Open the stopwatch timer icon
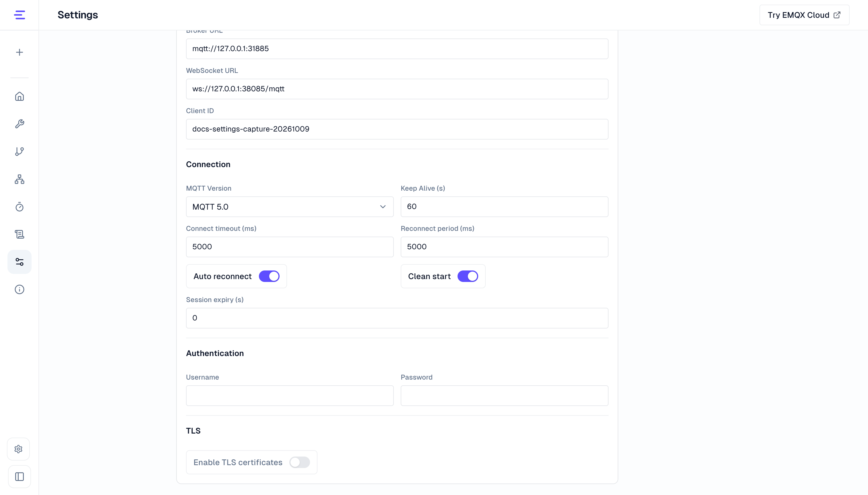The image size is (868, 495). tap(19, 207)
